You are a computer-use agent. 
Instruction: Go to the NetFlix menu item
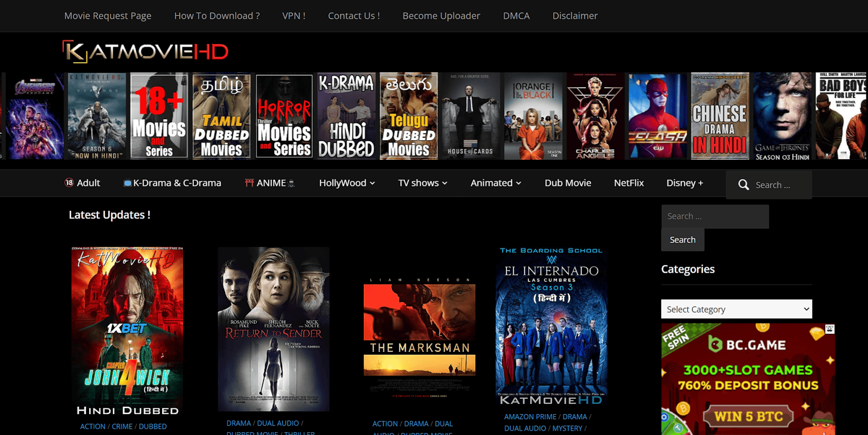[x=628, y=183]
